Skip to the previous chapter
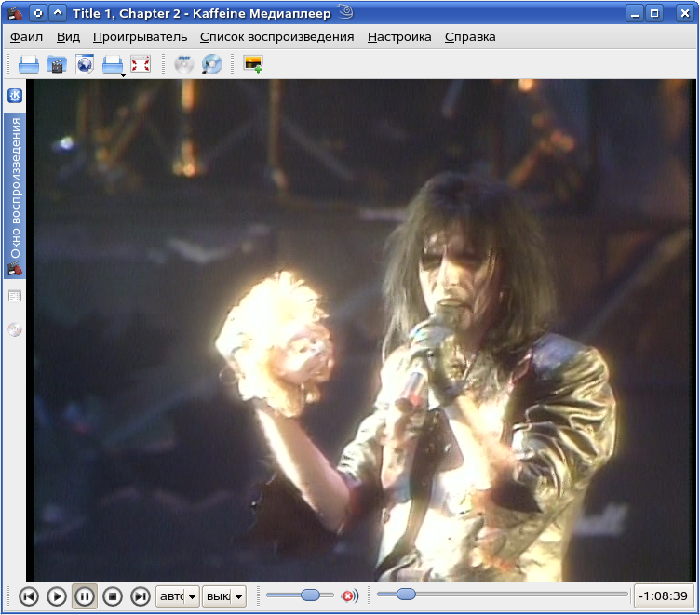 tap(29, 596)
